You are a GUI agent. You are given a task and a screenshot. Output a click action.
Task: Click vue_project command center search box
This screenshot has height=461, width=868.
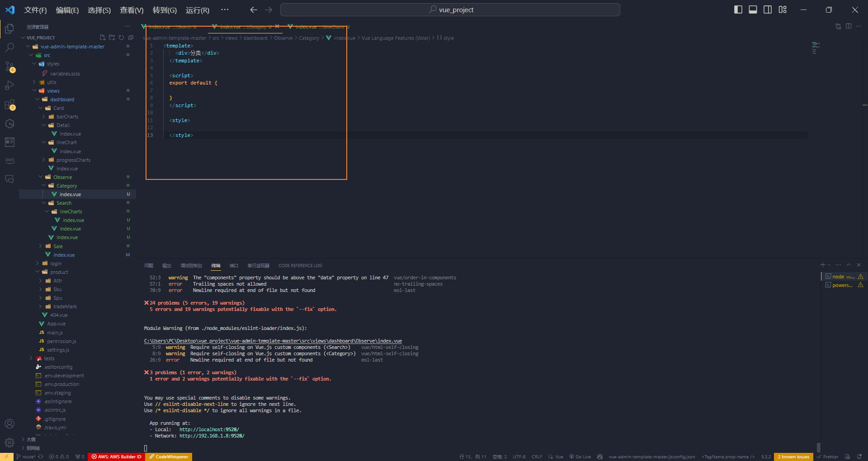click(450, 10)
